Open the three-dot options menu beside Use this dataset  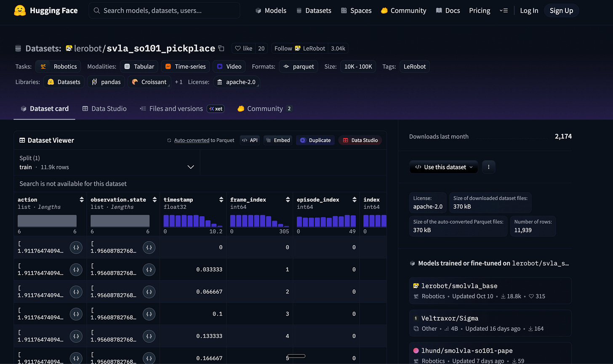(489, 167)
